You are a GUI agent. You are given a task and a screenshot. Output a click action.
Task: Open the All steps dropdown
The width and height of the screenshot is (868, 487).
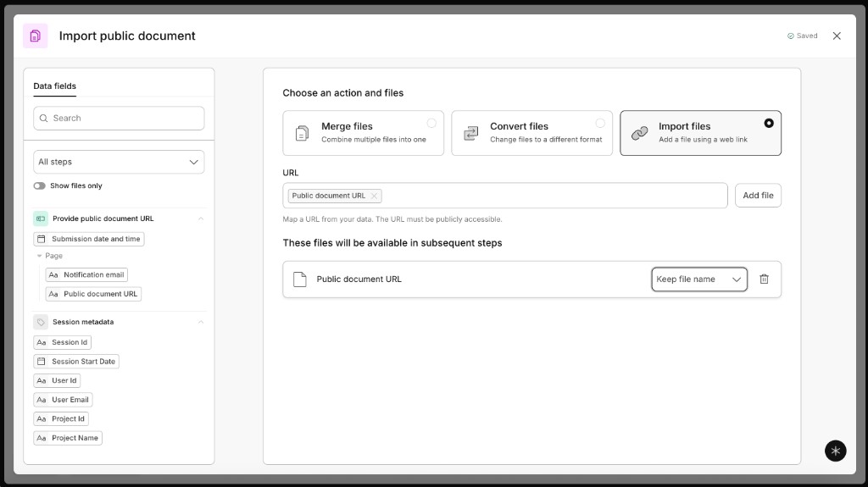[119, 162]
